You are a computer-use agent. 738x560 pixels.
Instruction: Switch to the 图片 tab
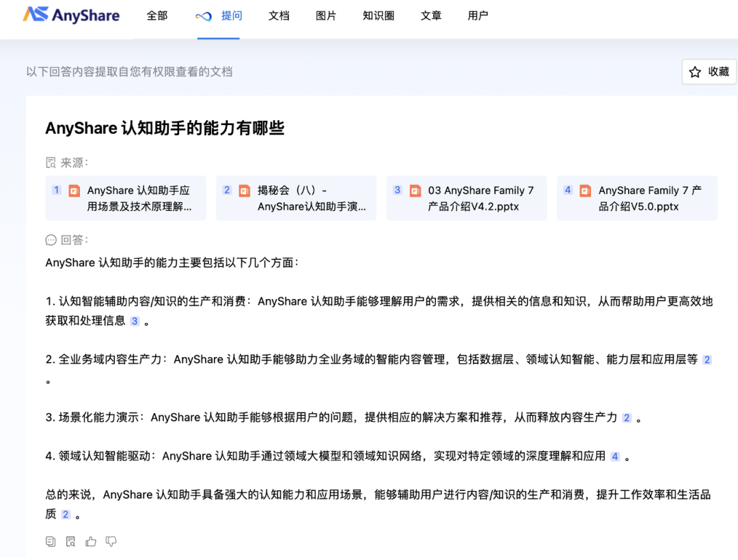point(326,16)
